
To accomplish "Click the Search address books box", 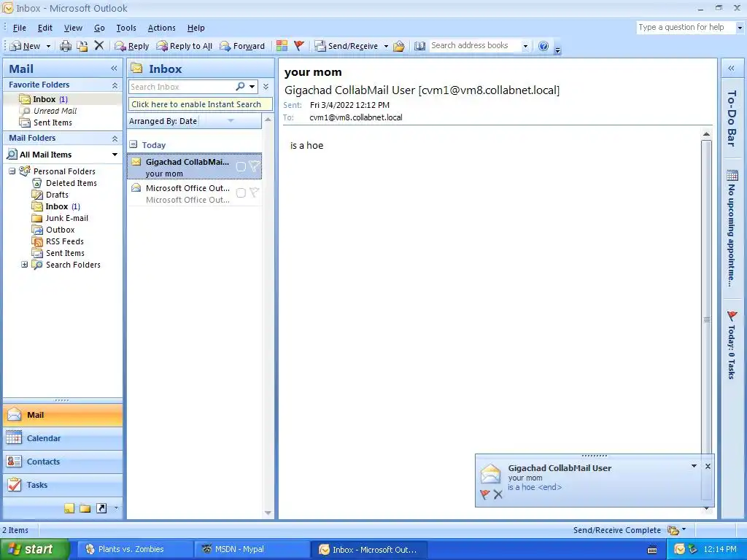I will [474, 45].
